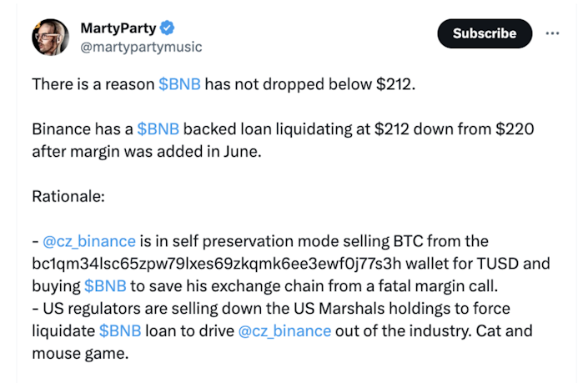Open $BNB cashtag in first sentence
The height and width of the screenshot is (383, 588).
tap(179, 84)
